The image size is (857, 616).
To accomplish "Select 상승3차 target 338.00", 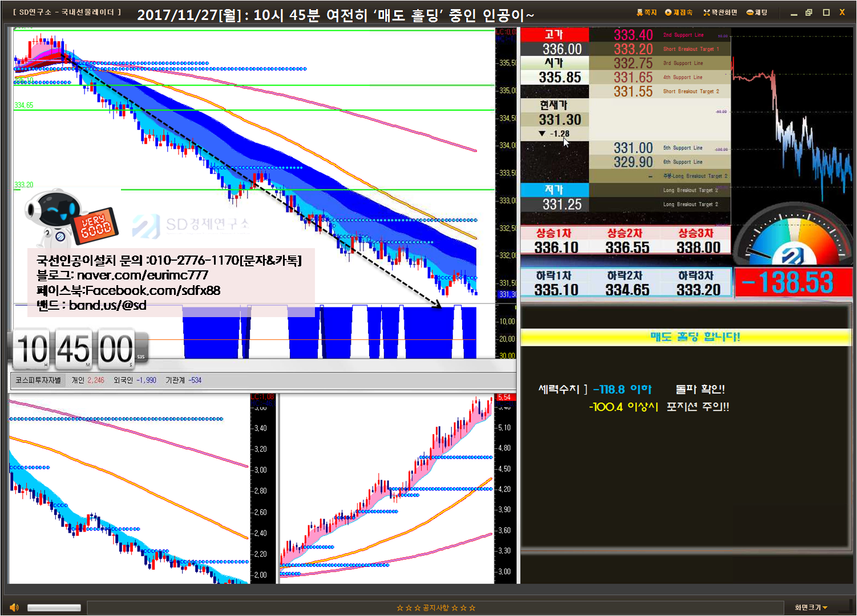I will [x=698, y=241].
